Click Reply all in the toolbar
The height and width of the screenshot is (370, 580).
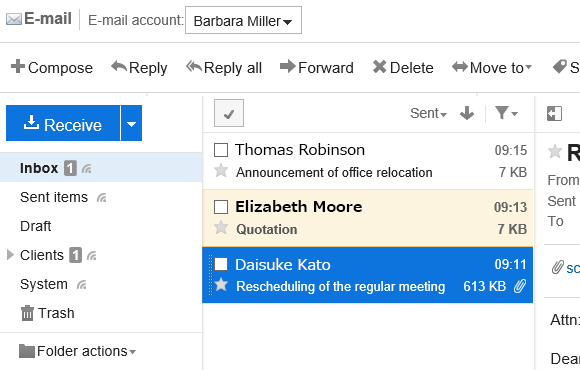[224, 68]
